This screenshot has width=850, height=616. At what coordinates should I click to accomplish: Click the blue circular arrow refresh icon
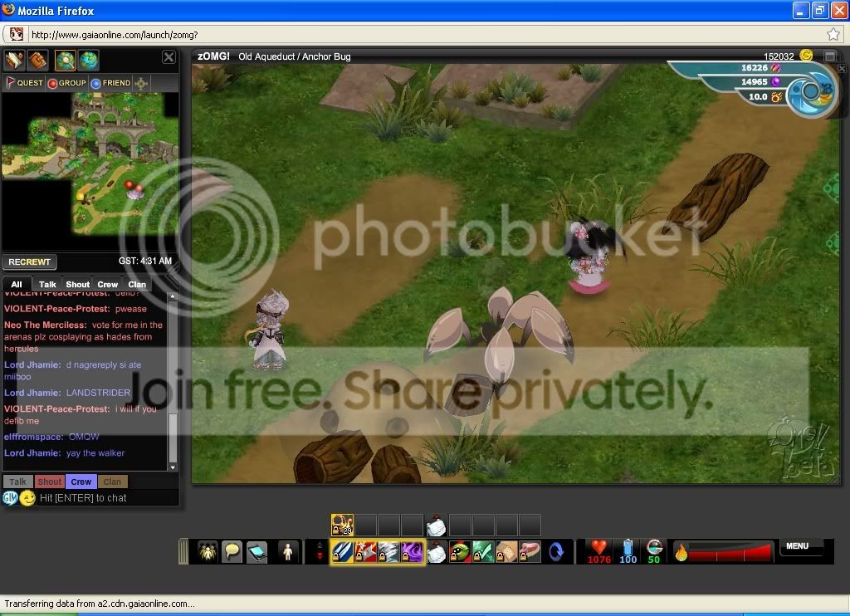[x=556, y=552]
